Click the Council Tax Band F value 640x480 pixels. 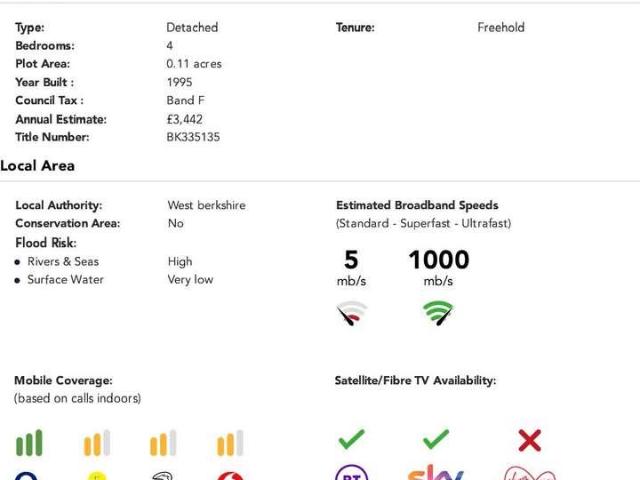[186, 100]
